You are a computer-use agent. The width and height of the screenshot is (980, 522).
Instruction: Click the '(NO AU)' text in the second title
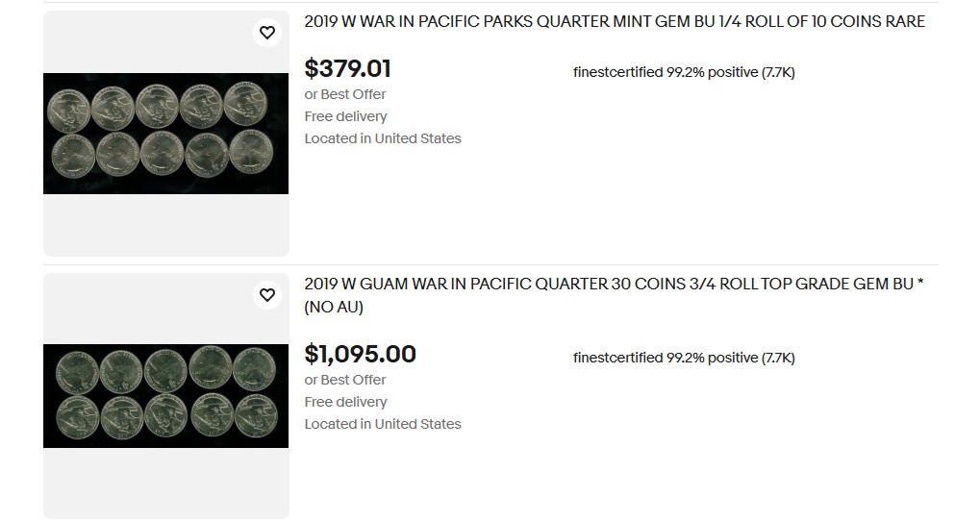point(334,308)
